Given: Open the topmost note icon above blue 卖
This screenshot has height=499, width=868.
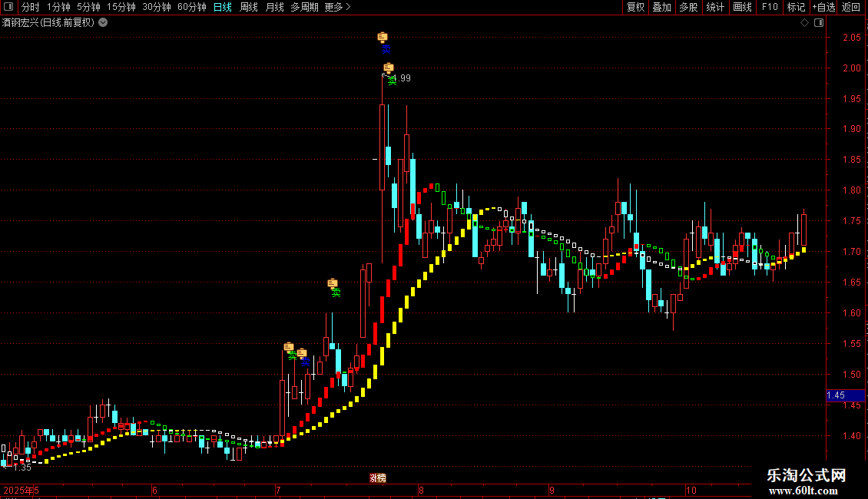Looking at the screenshot, I should point(383,37).
